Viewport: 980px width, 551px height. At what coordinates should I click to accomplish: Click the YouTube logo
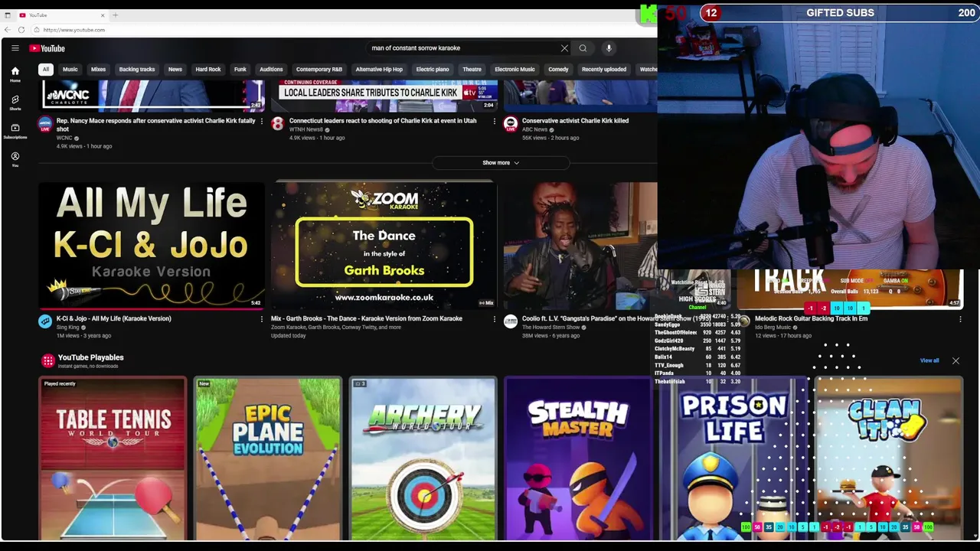coord(47,48)
